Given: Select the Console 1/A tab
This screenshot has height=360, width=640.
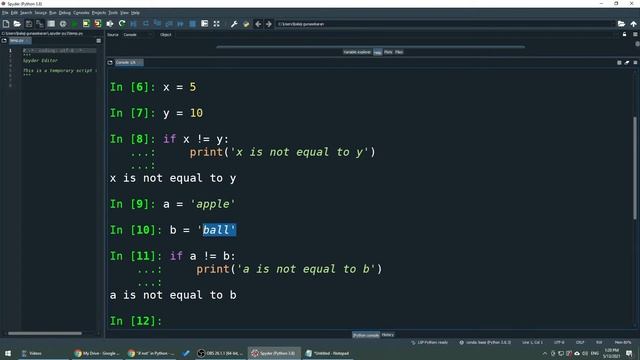Looking at the screenshot, I should click(x=129, y=62).
